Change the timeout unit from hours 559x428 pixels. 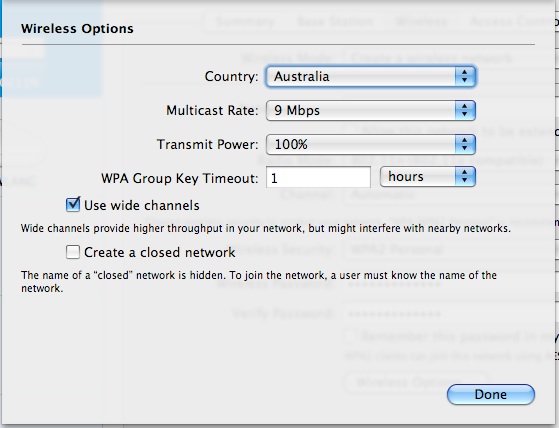click(427, 177)
